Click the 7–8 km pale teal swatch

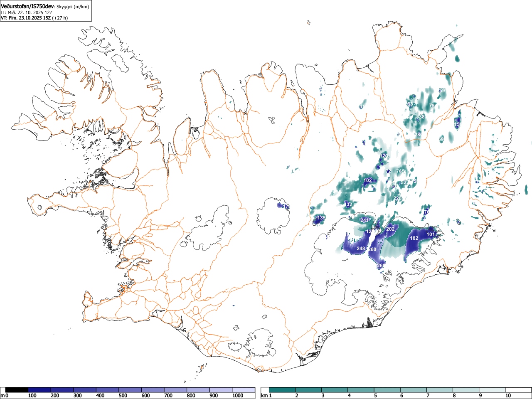tap(440, 390)
